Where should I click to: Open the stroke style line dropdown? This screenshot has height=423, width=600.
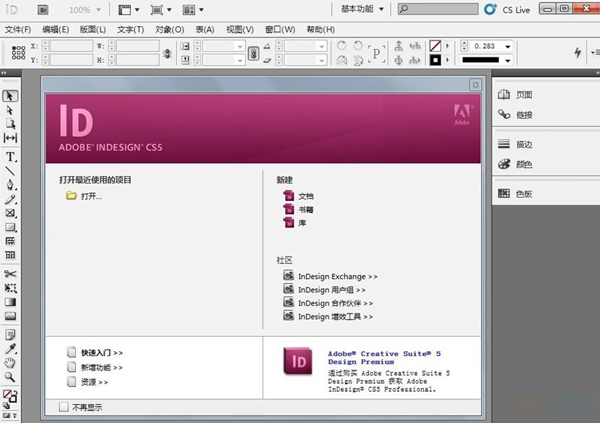click(507, 60)
